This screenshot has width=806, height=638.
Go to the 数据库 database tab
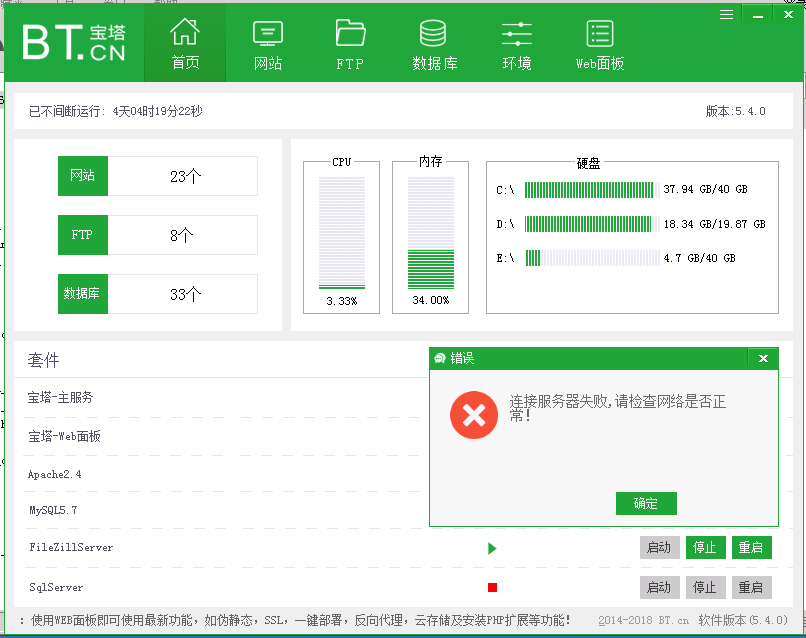coord(434,43)
